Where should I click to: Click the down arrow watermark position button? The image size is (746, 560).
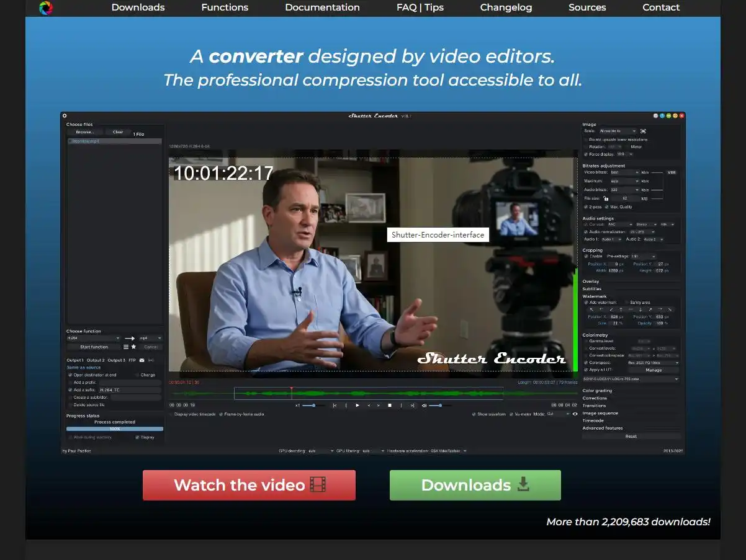(640, 309)
